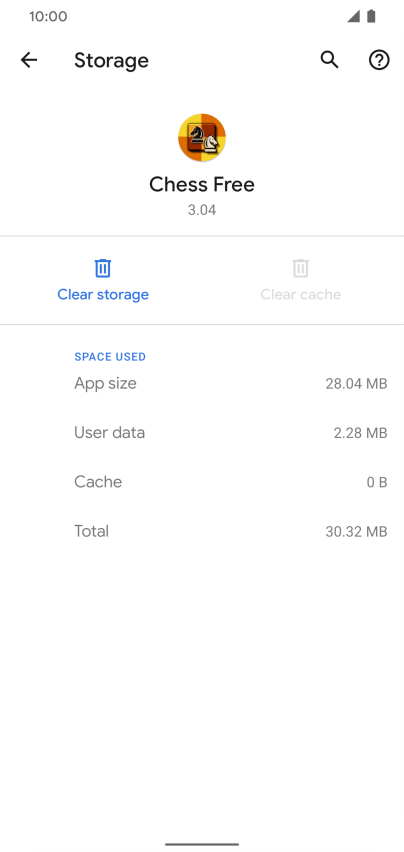Tap the SPACE USED section header
The image size is (404, 852).
(110, 357)
